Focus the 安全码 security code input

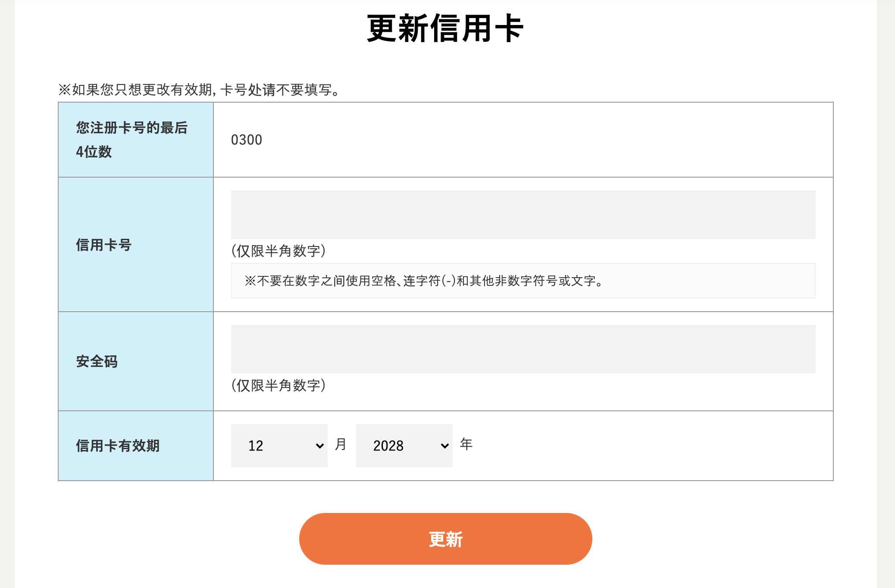point(523,349)
